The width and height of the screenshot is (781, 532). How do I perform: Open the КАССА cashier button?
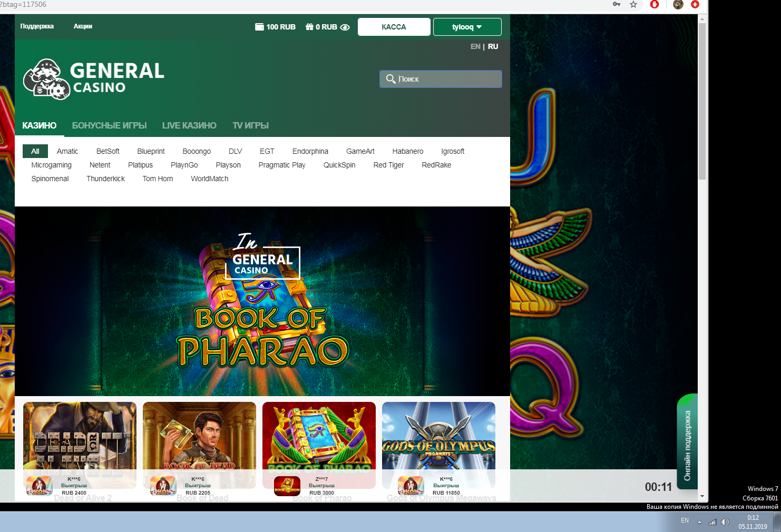pyautogui.click(x=394, y=27)
